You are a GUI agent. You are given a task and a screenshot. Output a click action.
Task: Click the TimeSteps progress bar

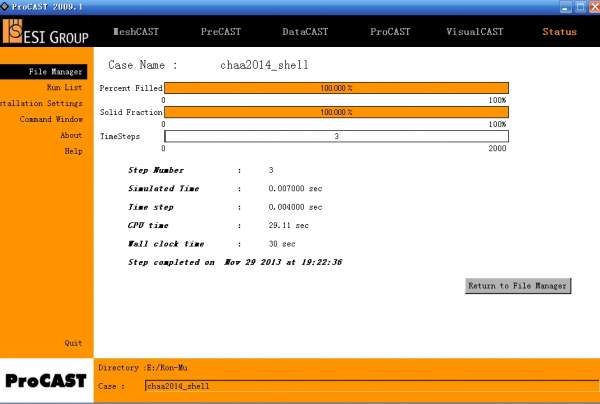point(336,136)
